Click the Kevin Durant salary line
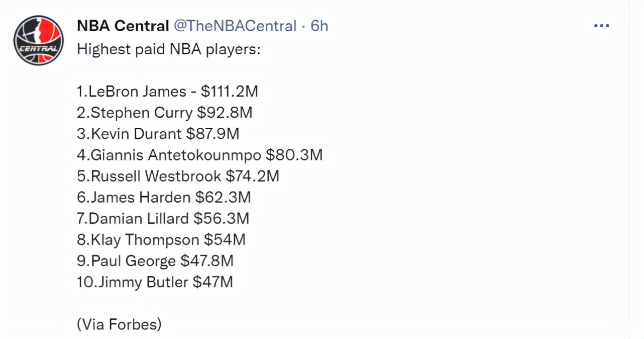 point(158,133)
